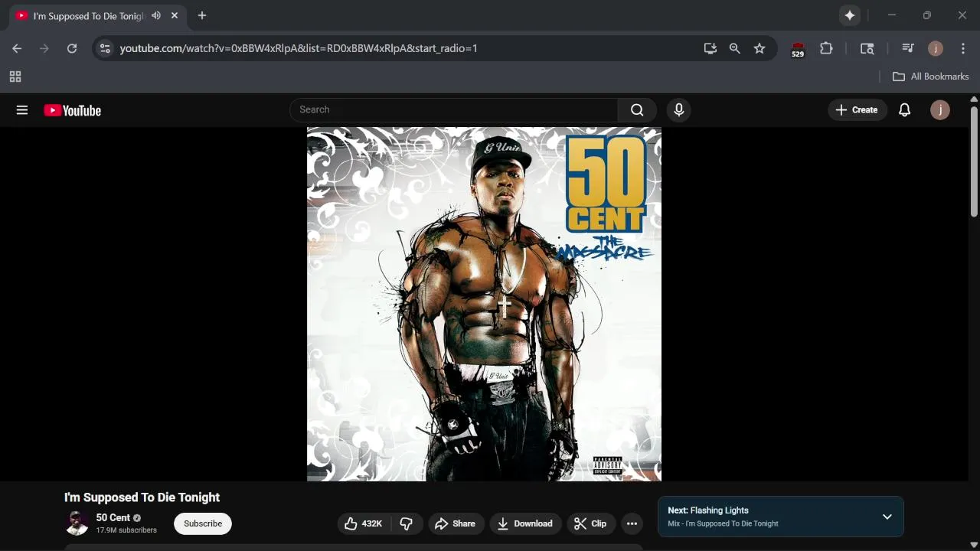Bookmark this page with the star

pyautogui.click(x=759, y=48)
